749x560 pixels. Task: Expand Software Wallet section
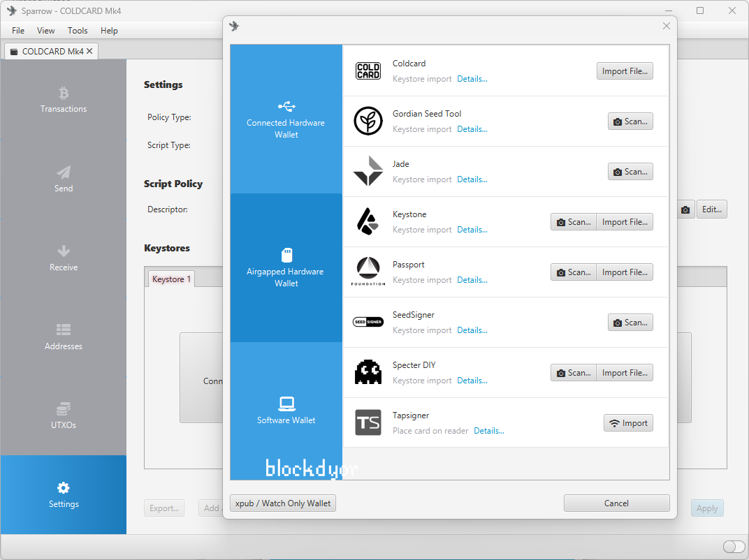[x=286, y=411]
